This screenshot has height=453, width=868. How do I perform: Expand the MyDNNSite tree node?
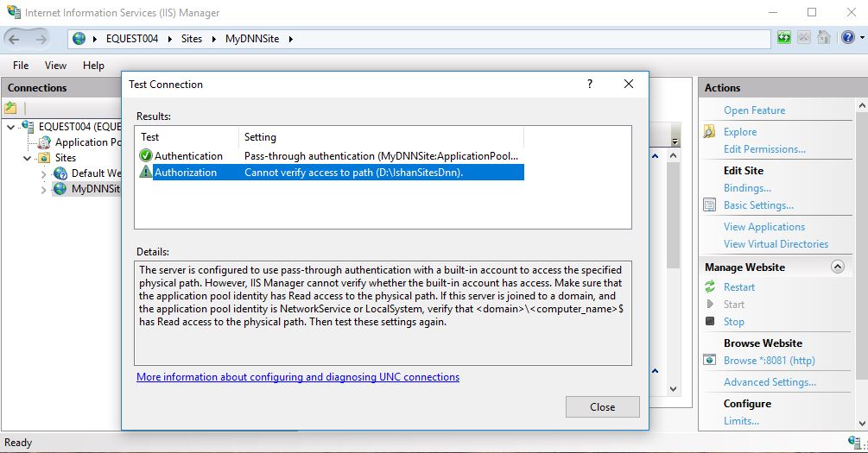pyautogui.click(x=44, y=190)
